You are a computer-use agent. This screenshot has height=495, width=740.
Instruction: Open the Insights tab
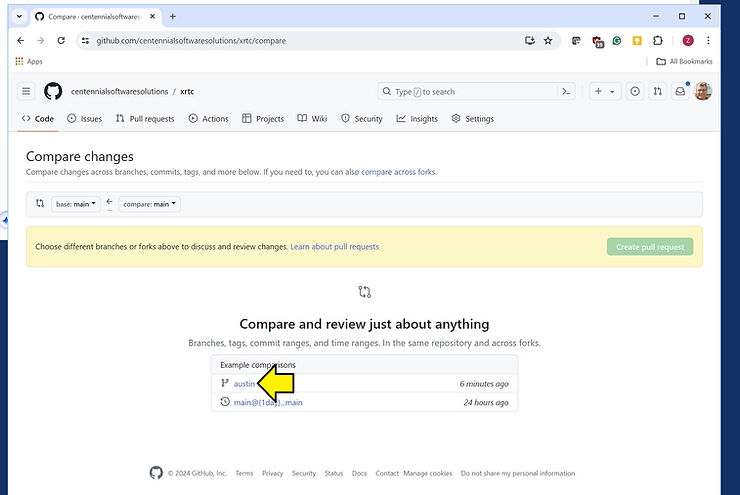point(417,119)
